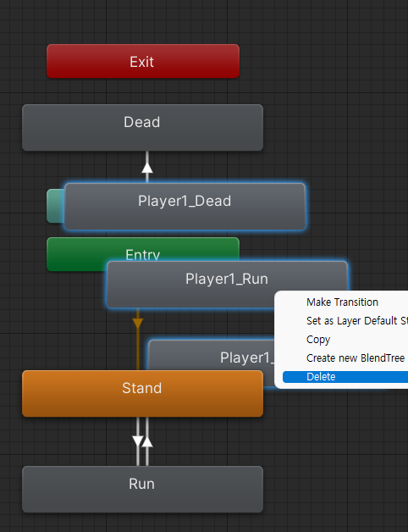
Task: Click the teal Any State node edge
Action: (55, 206)
